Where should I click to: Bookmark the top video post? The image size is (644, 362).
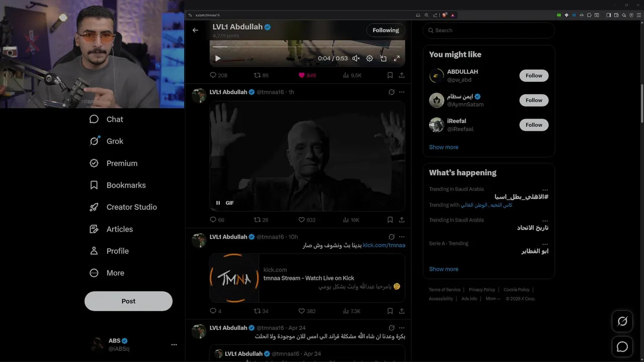[x=390, y=75]
